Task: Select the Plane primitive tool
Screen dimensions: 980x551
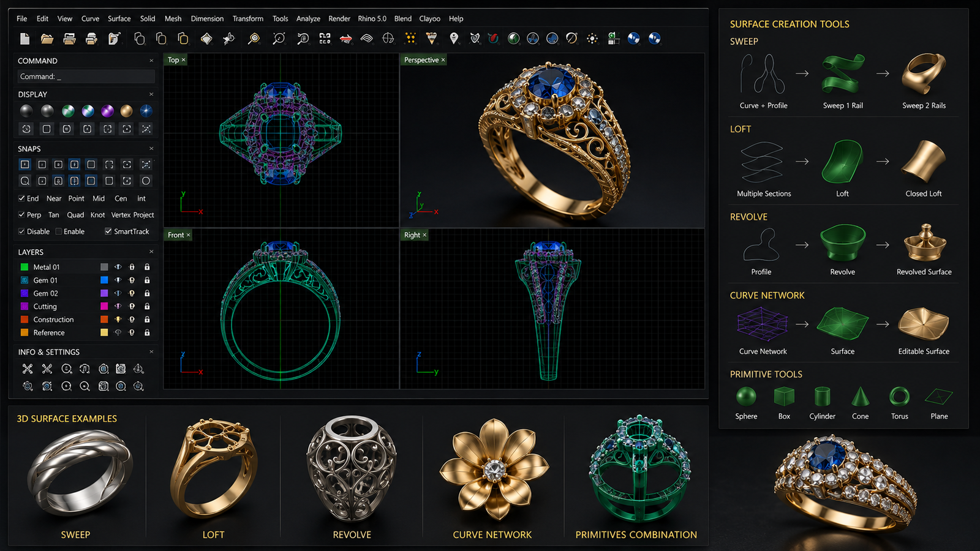Action: coord(939,397)
